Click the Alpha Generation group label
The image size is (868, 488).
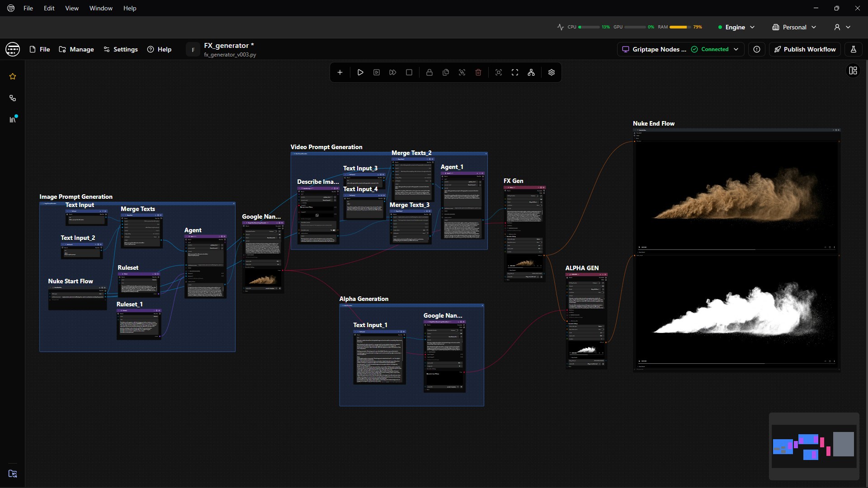364,299
